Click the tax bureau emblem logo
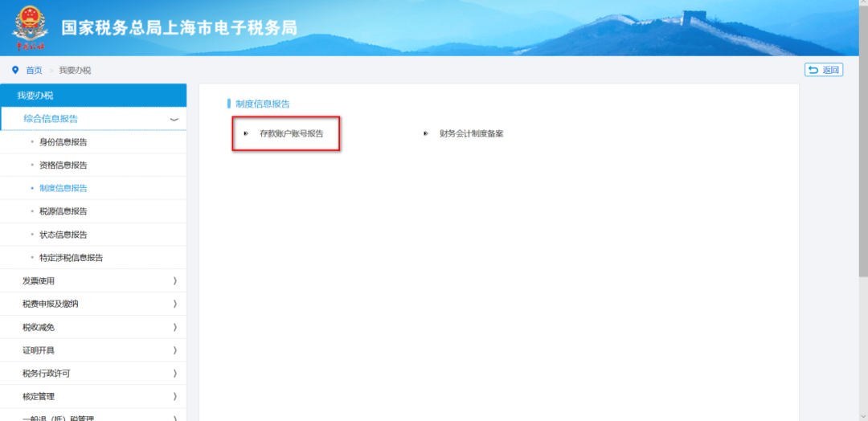Viewport: 868px width, 421px height. tap(30, 27)
